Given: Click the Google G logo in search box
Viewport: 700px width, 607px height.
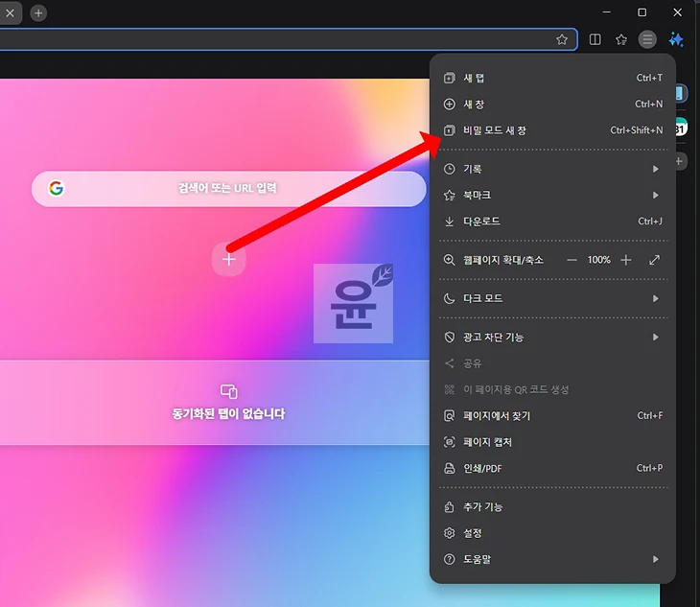Looking at the screenshot, I should pos(56,188).
